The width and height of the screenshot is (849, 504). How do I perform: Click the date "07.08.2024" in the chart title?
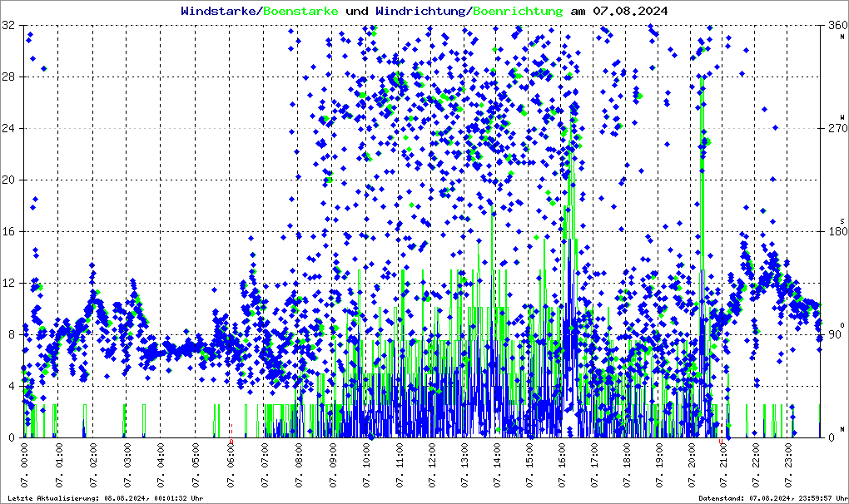(x=630, y=11)
